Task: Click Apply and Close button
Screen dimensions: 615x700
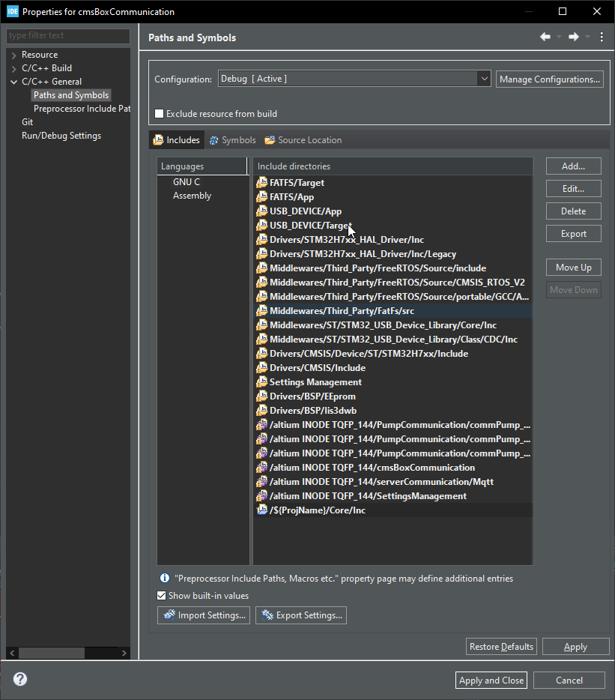Action: click(x=491, y=680)
